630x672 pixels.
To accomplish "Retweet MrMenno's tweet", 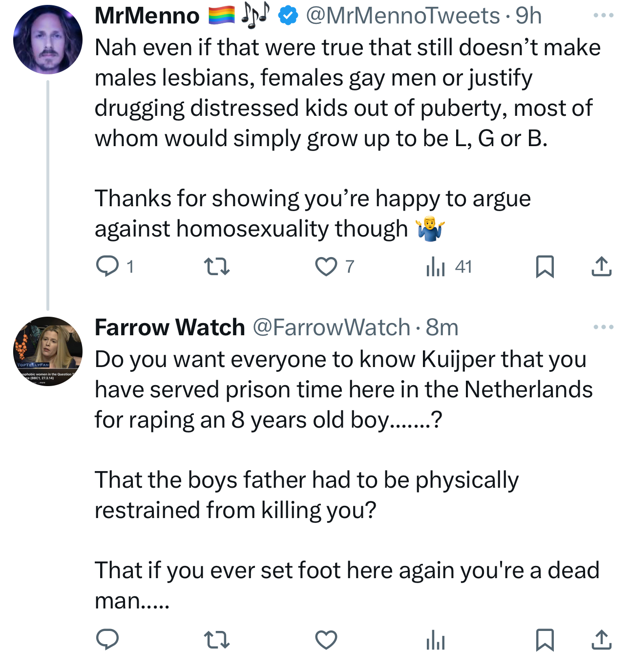I will (x=216, y=267).
